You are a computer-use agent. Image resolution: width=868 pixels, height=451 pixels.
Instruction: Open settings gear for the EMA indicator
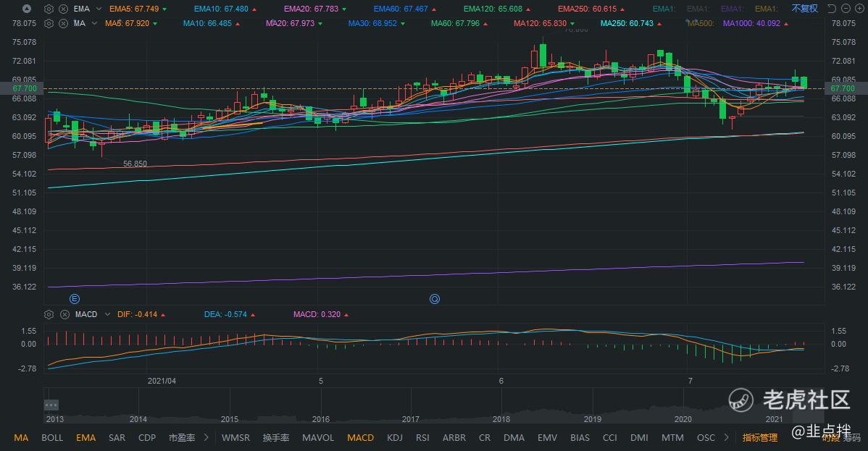pyautogui.click(x=49, y=9)
